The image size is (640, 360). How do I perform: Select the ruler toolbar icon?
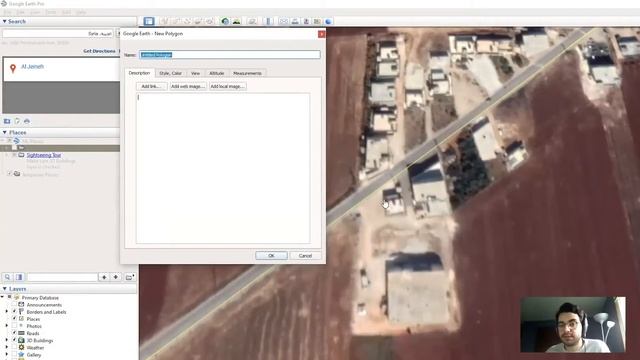tap(268, 21)
